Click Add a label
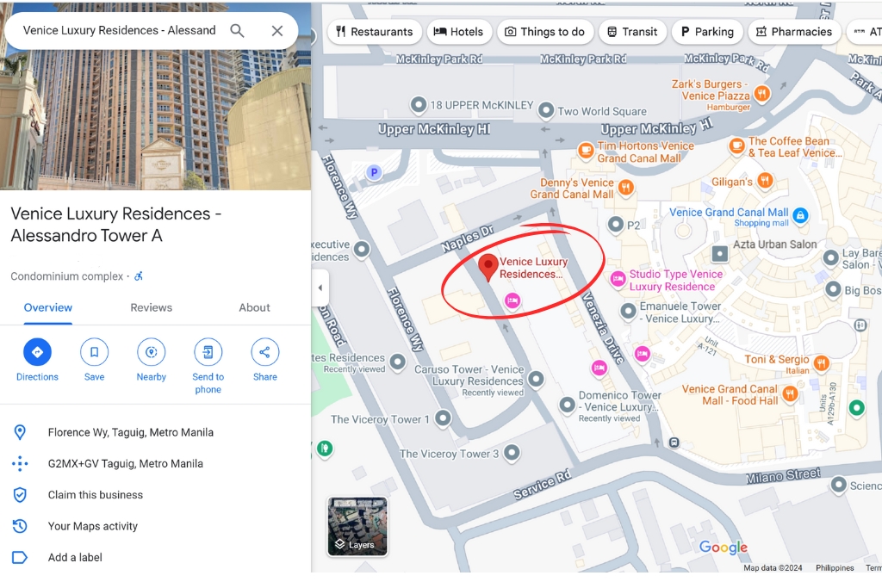Screen dimensions: 882x588 (x=155, y=557)
